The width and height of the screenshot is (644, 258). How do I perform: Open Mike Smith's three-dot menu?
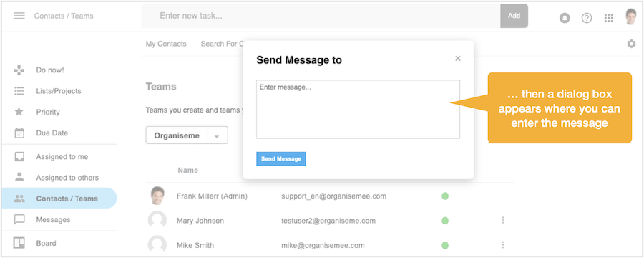[x=503, y=245]
